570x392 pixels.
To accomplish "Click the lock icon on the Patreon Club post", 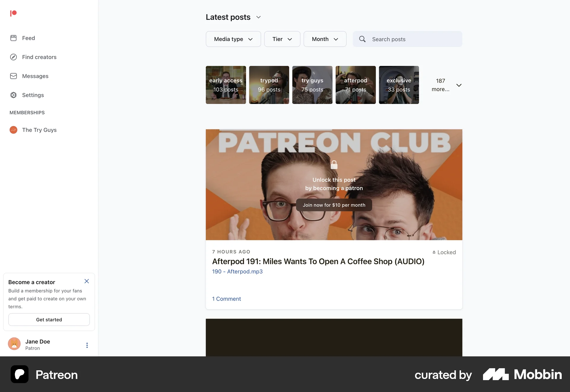I will [x=334, y=165].
